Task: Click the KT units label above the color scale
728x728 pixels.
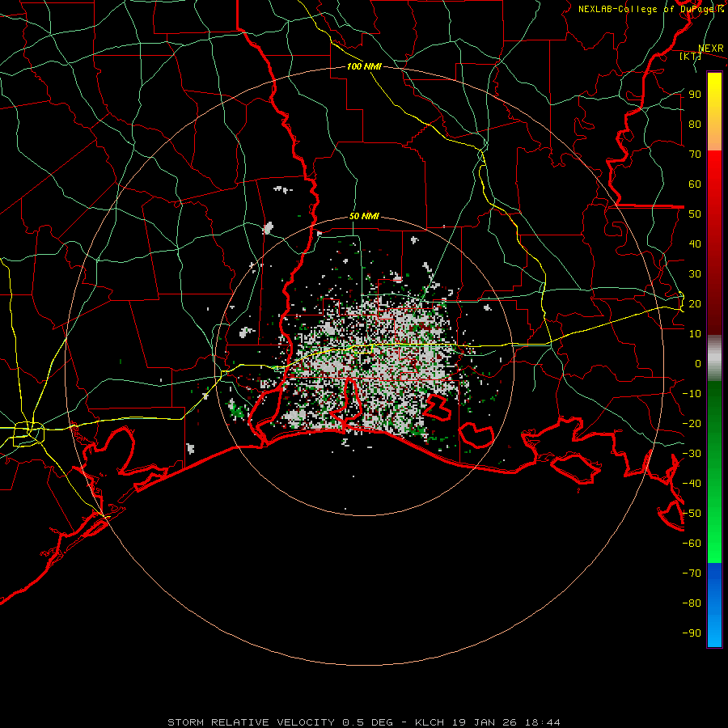Action: pyautogui.click(x=691, y=56)
